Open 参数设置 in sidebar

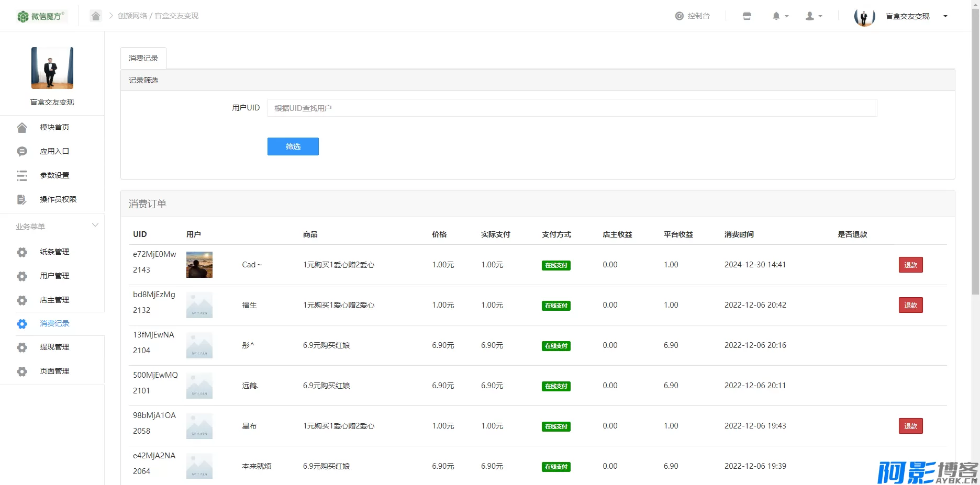pos(54,175)
